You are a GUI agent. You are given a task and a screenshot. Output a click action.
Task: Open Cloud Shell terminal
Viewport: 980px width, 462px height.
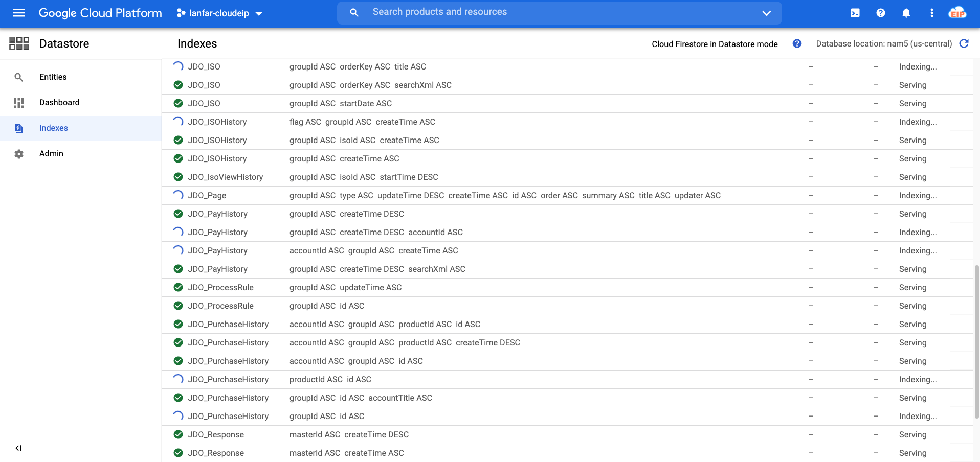click(855, 13)
